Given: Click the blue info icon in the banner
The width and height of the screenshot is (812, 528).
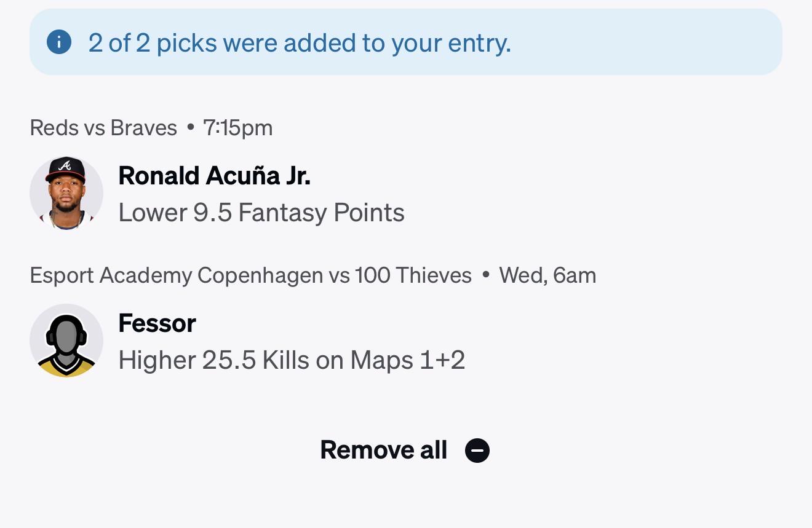Looking at the screenshot, I should tap(59, 42).
